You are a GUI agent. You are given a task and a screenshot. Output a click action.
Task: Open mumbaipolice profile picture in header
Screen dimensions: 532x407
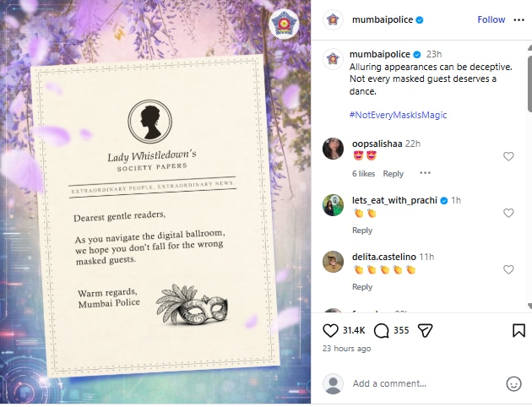click(x=333, y=20)
